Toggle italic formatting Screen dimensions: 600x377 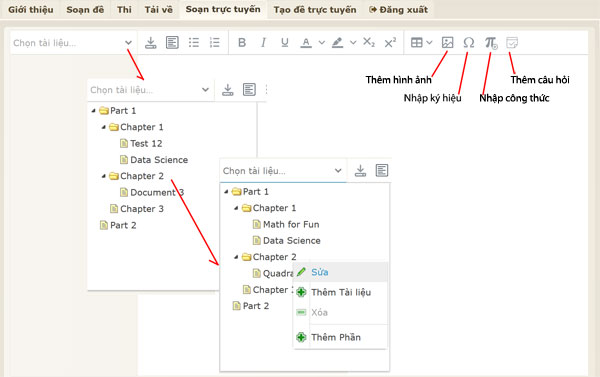click(263, 42)
